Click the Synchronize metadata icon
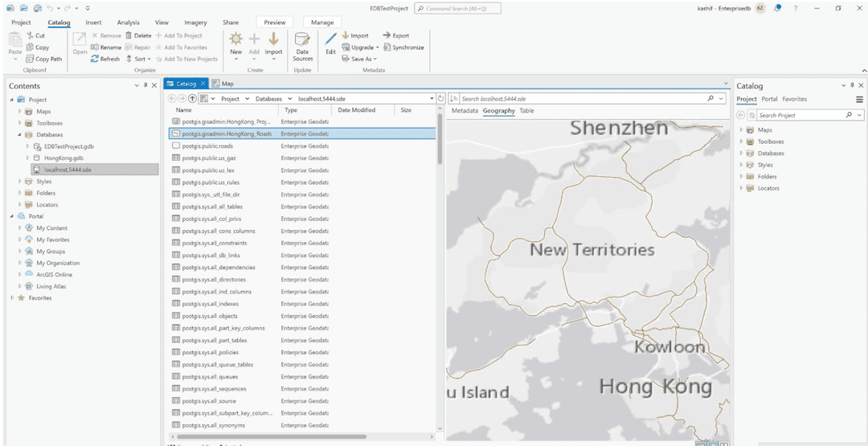868x446 pixels. click(x=387, y=47)
